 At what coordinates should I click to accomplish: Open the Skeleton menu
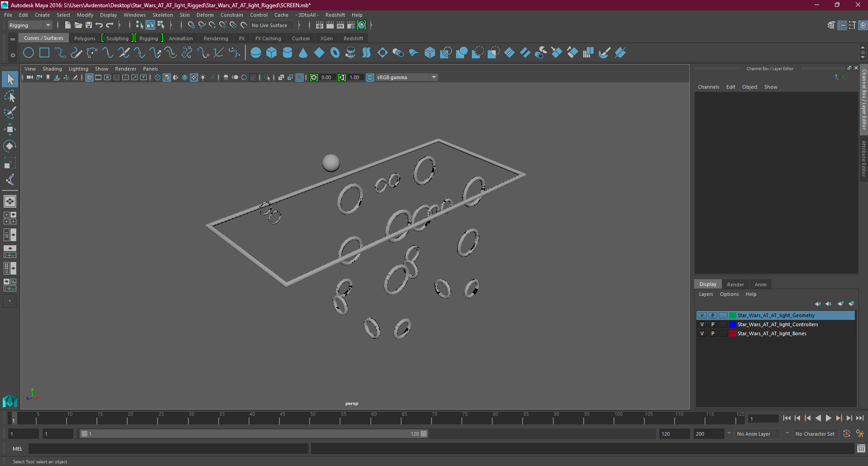click(x=163, y=15)
